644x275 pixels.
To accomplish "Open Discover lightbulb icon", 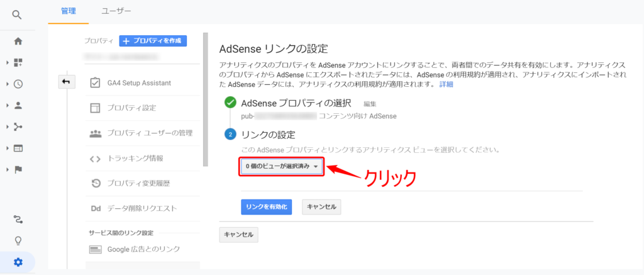I will (x=18, y=241).
